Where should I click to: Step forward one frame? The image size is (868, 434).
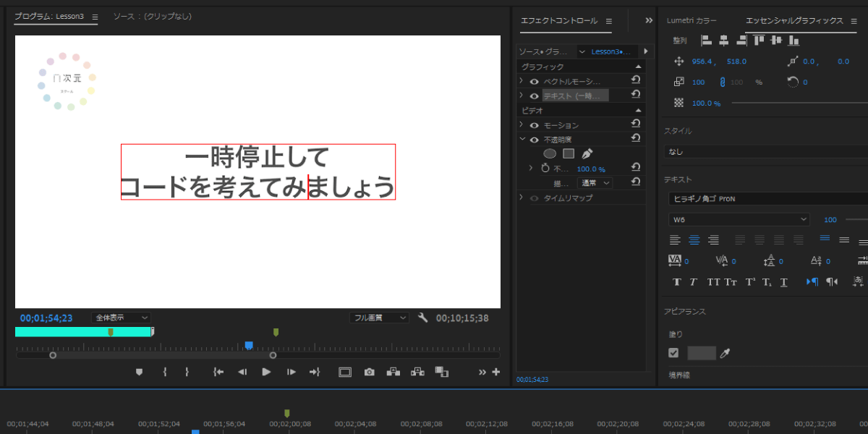click(x=291, y=372)
